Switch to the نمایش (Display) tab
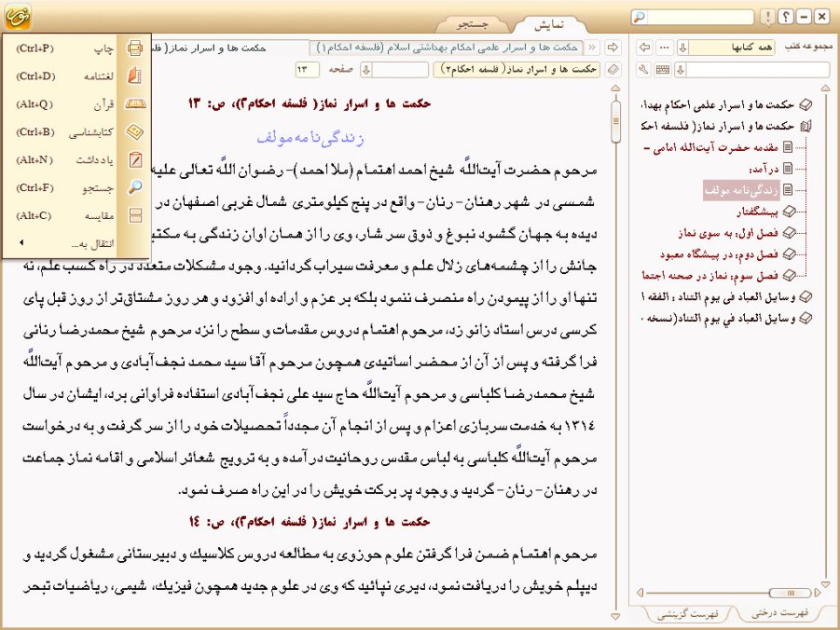 549,24
